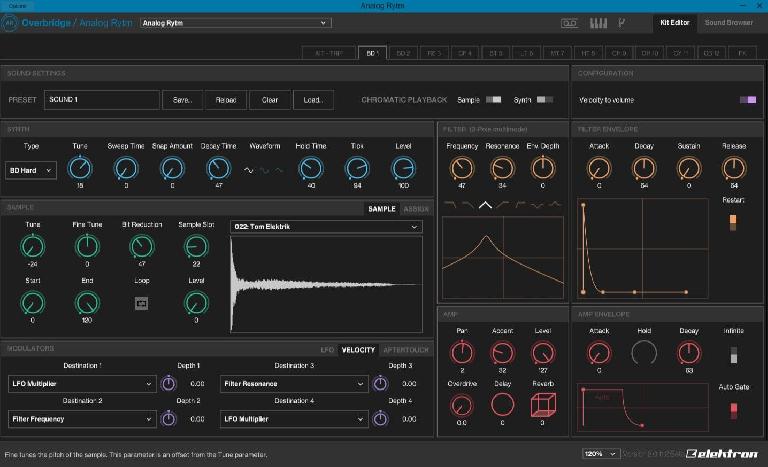Open Destination 1 LFO Multiplier dropdown

[x=82, y=384]
